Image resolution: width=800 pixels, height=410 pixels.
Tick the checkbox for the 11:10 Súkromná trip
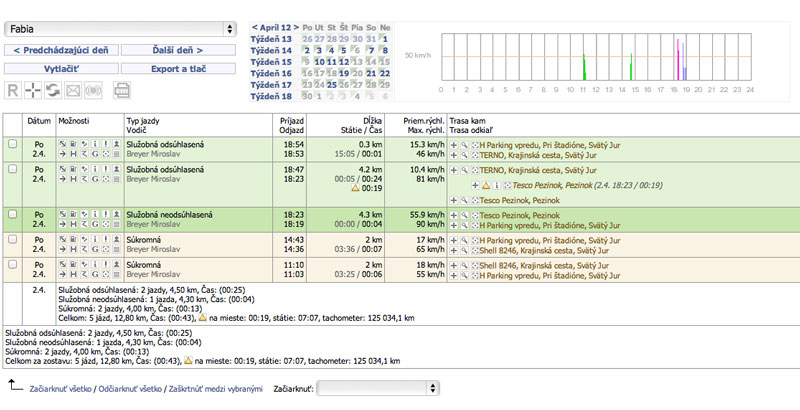click(x=12, y=264)
